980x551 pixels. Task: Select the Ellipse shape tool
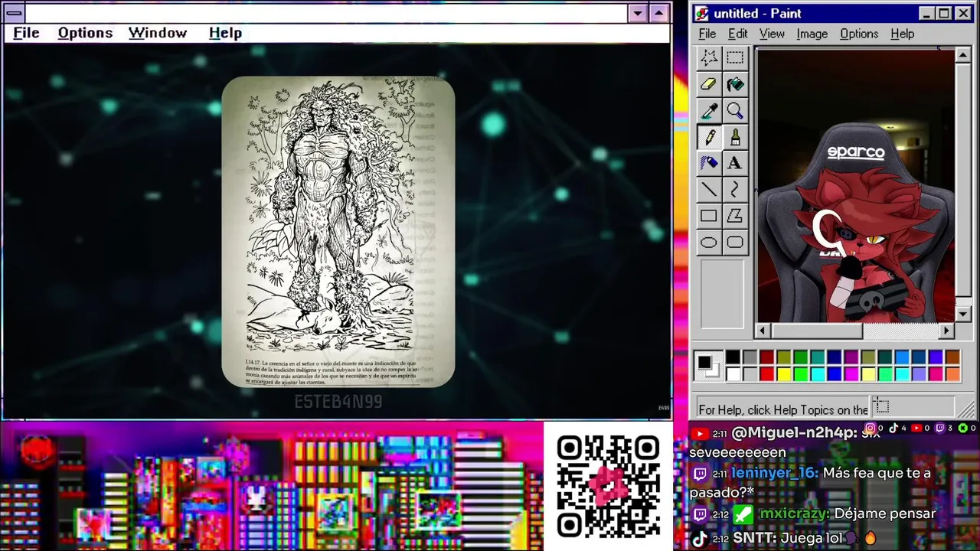tap(709, 243)
